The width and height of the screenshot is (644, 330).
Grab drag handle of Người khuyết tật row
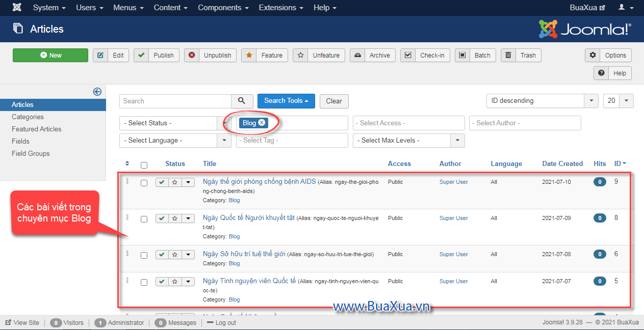[127, 217]
